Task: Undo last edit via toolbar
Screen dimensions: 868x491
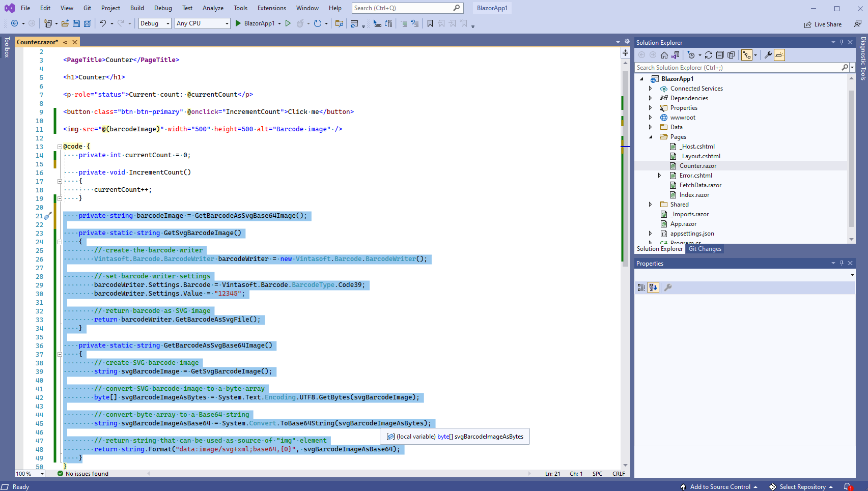Action: tap(103, 23)
